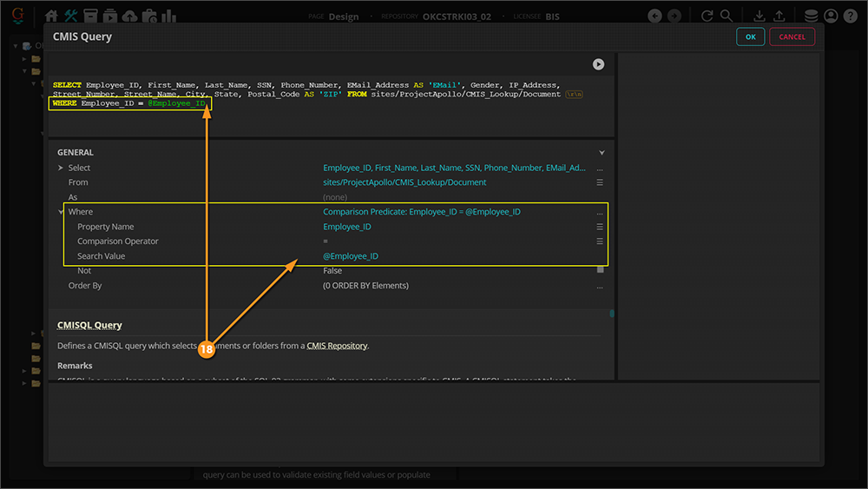Follow the CMIS Repository help link
The image size is (868, 489).
[337, 346]
